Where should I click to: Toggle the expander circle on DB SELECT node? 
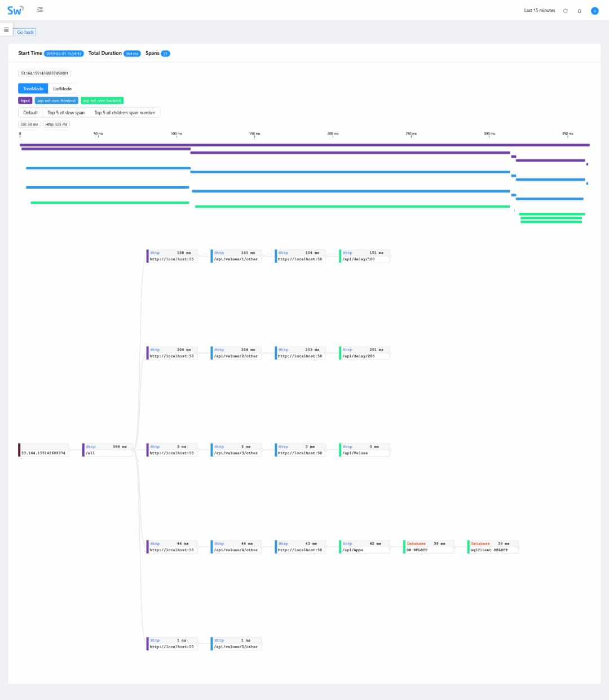[454, 547]
